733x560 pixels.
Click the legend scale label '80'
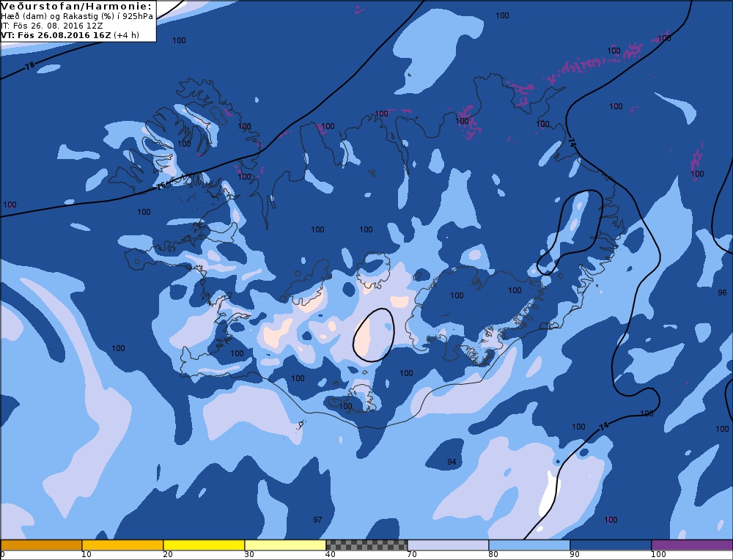coord(493,554)
